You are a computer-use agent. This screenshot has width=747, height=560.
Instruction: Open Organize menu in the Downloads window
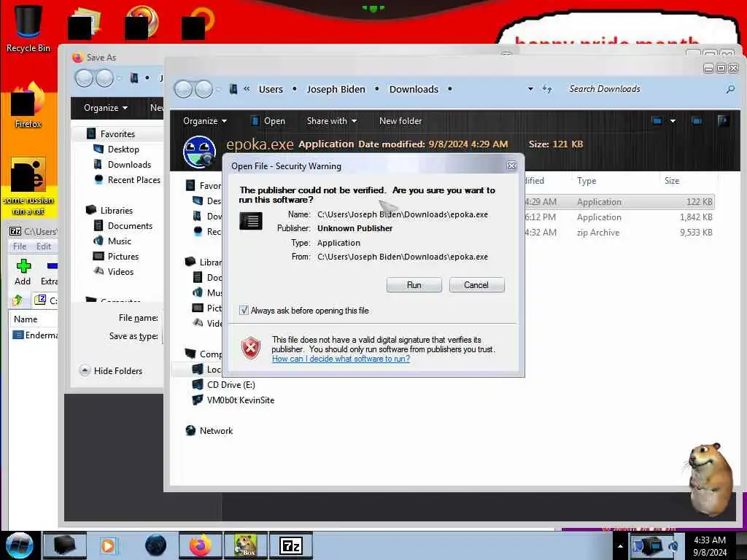205,121
